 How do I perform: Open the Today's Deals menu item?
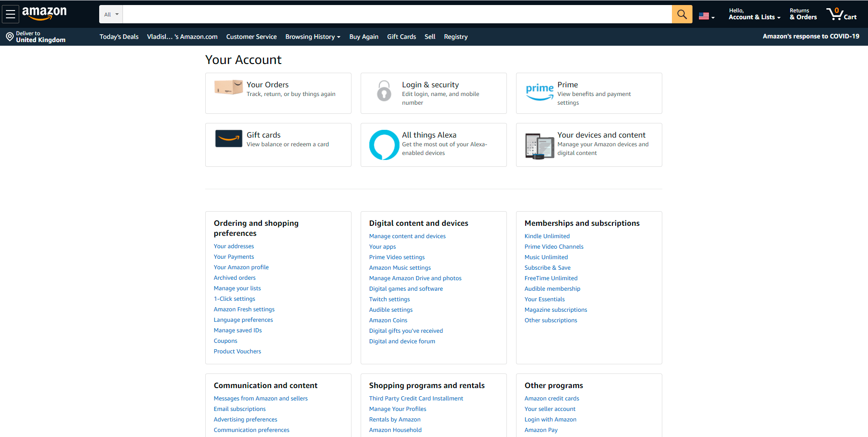(x=119, y=37)
